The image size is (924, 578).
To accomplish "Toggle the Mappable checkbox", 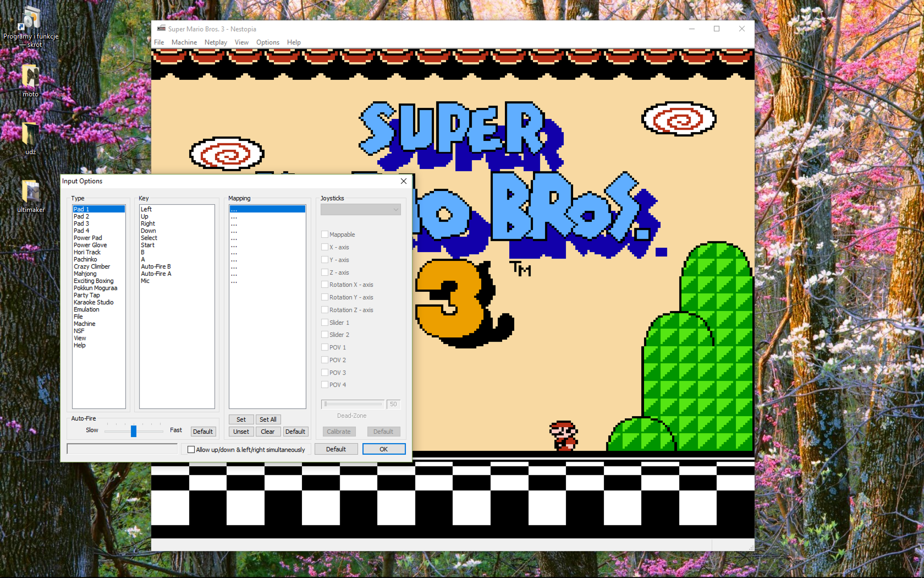I will point(325,234).
